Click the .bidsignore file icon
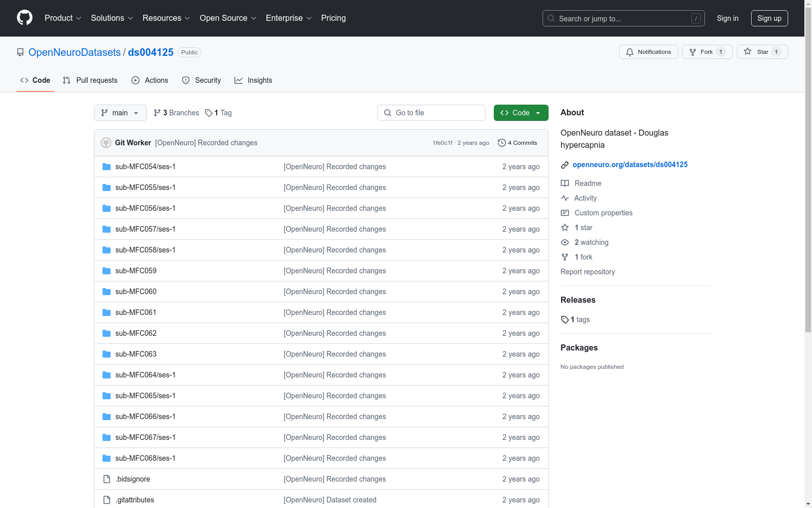The width and height of the screenshot is (812, 508). tap(107, 479)
